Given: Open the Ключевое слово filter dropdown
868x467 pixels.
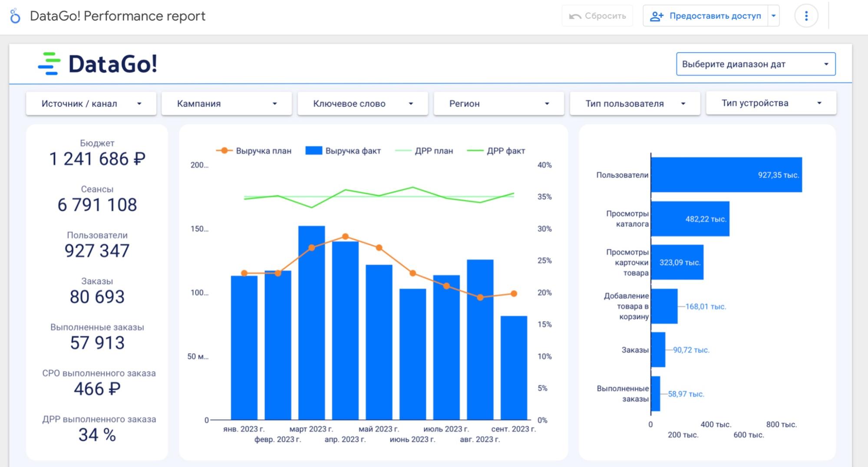Looking at the screenshot, I should point(363,103).
